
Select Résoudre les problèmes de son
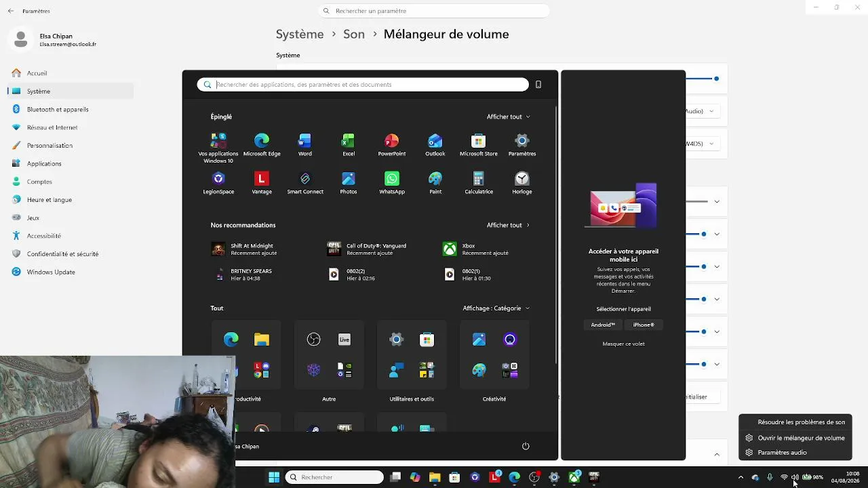[x=795, y=422]
